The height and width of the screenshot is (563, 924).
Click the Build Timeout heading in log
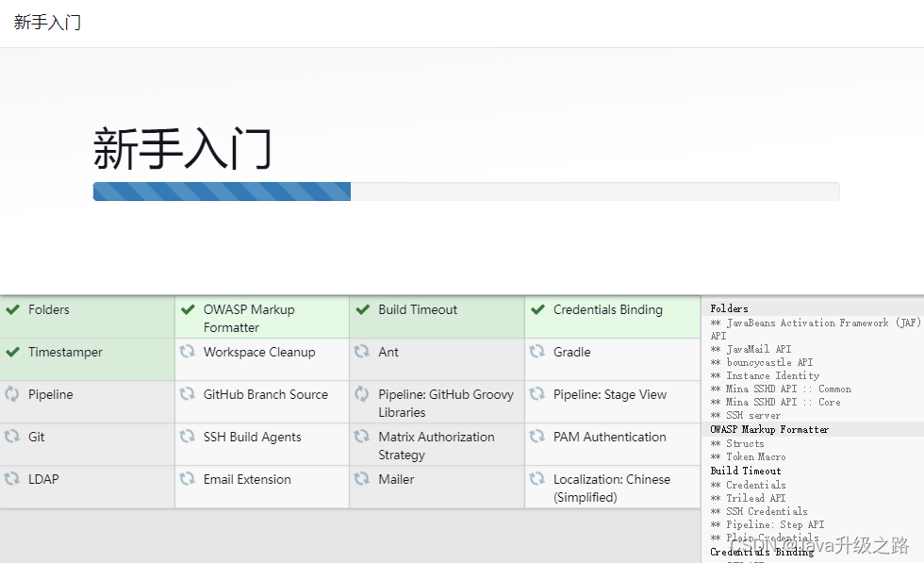coord(746,471)
